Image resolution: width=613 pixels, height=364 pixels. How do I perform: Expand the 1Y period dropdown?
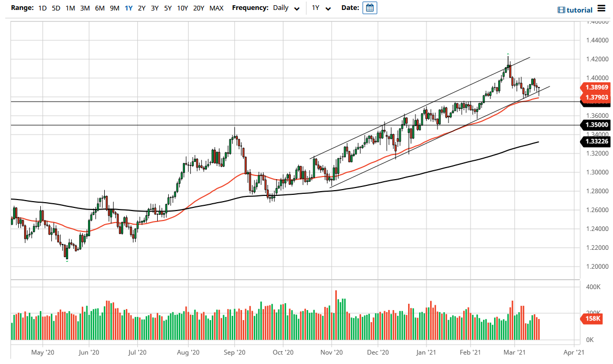coord(321,8)
